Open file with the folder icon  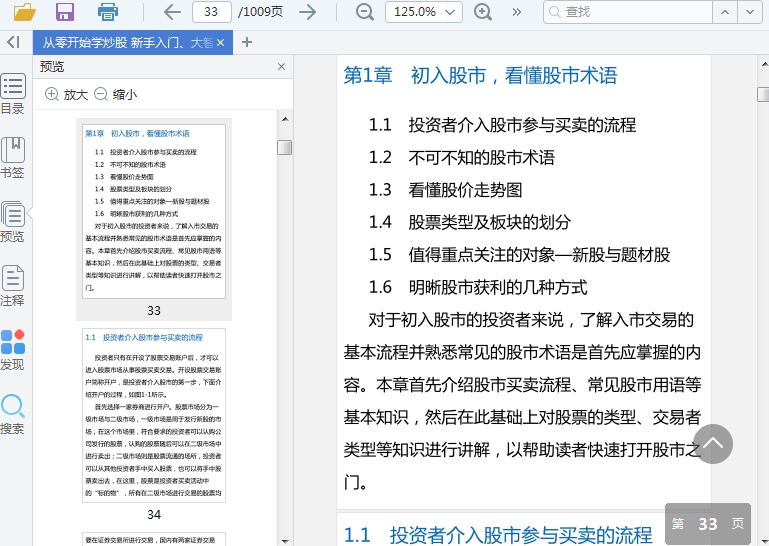tap(25, 12)
